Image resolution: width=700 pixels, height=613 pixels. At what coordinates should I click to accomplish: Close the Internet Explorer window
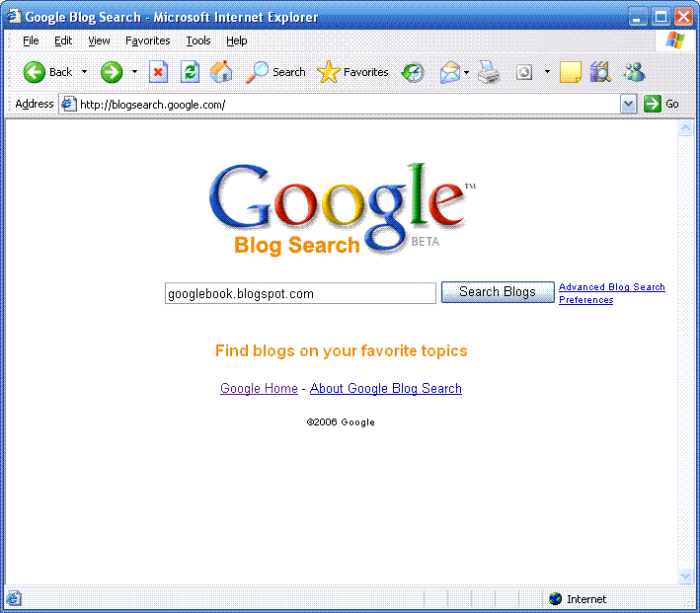(683, 17)
